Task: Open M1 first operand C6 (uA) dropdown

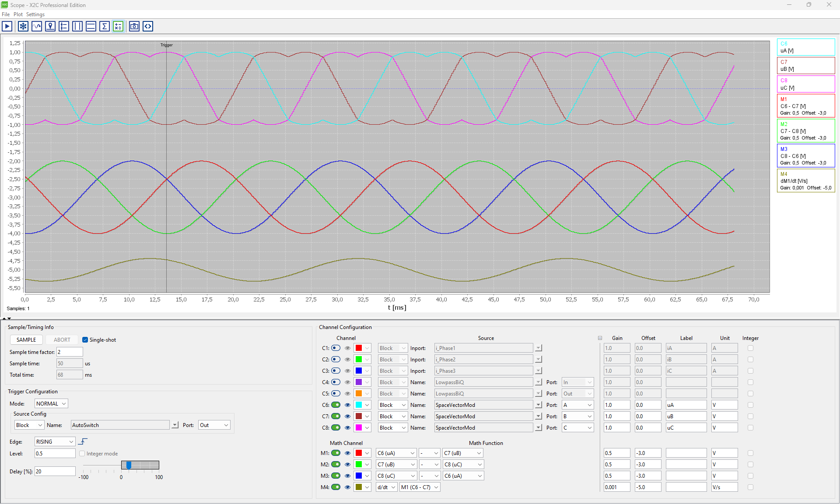Action: [396, 453]
